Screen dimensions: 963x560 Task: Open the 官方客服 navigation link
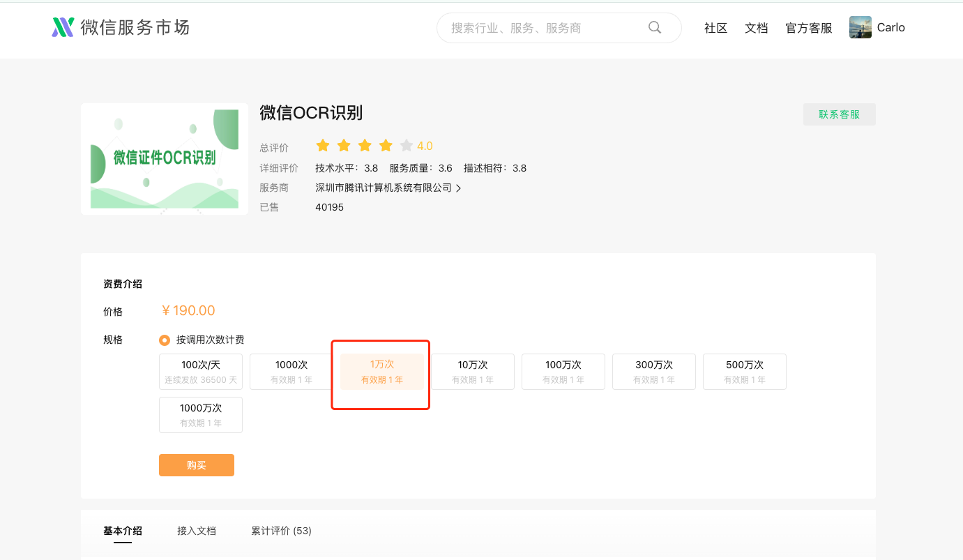809,28
